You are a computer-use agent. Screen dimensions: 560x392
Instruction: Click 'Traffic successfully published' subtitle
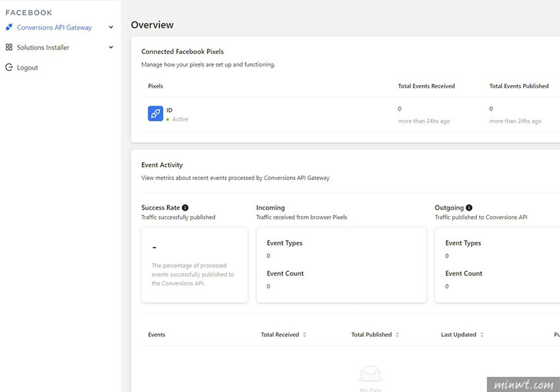point(179,217)
